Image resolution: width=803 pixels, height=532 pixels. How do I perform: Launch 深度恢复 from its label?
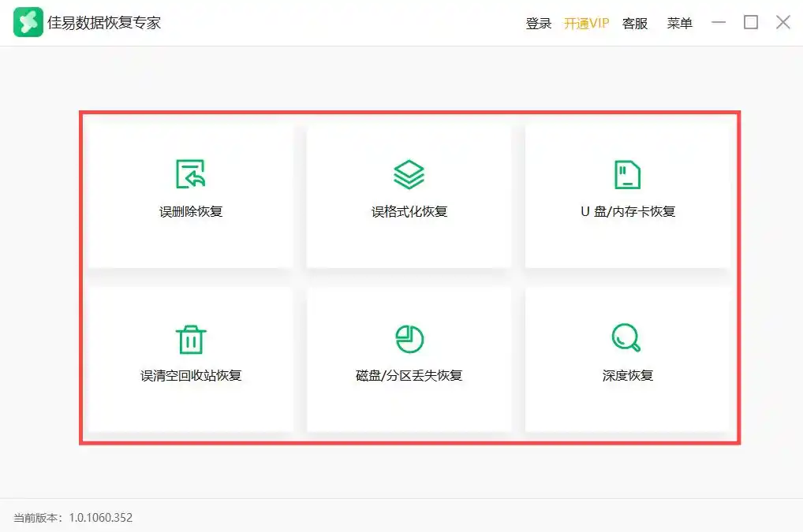627,375
